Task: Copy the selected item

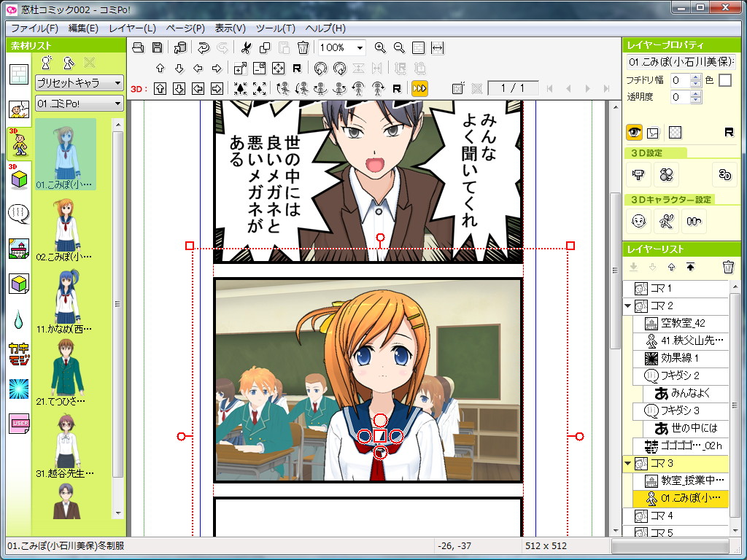Action: coord(264,47)
